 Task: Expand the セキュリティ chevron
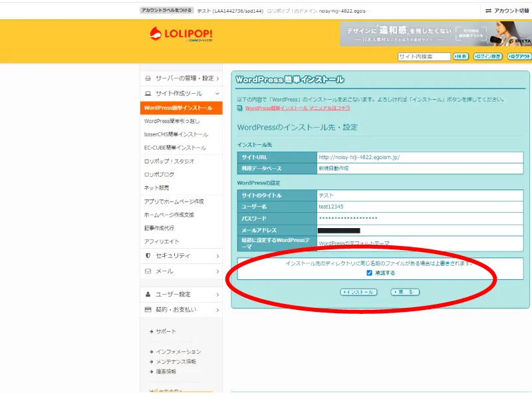[218, 256]
